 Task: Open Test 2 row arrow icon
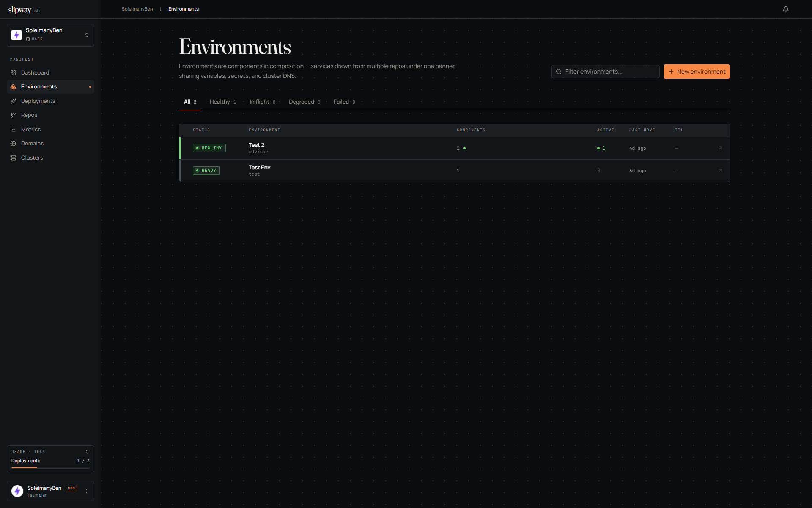tap(720, 148)
